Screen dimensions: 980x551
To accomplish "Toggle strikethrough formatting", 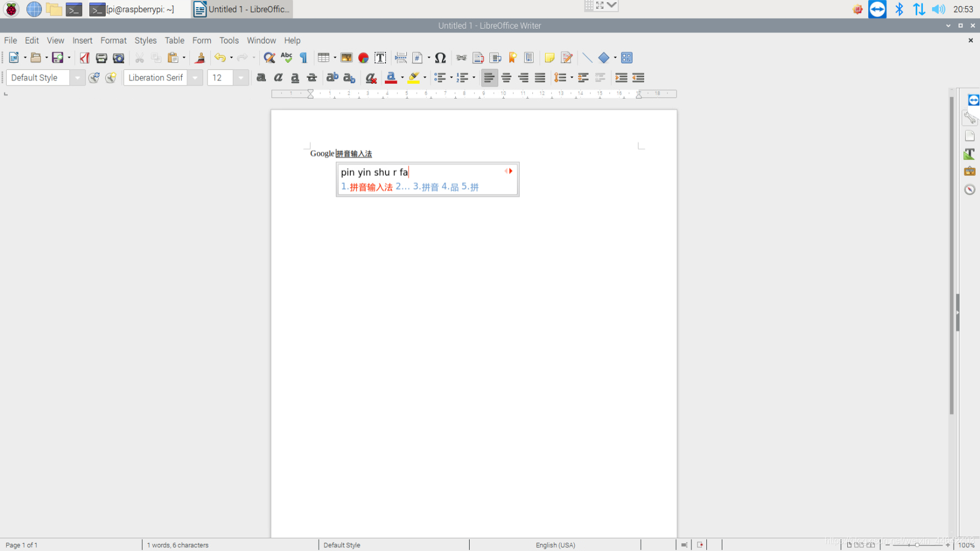I will pyautogui.click(x=312, y=78).
